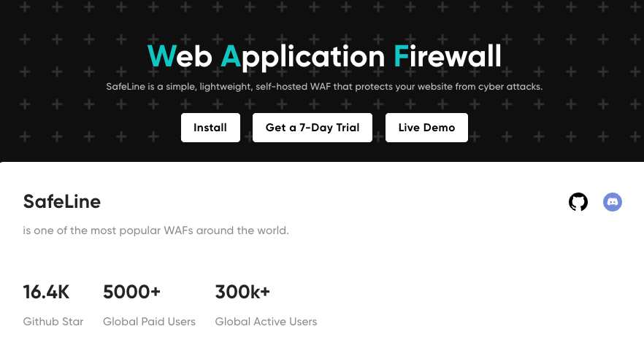Click the teal letter F in Firewall
644x353 pixels.
coord(401,57)
